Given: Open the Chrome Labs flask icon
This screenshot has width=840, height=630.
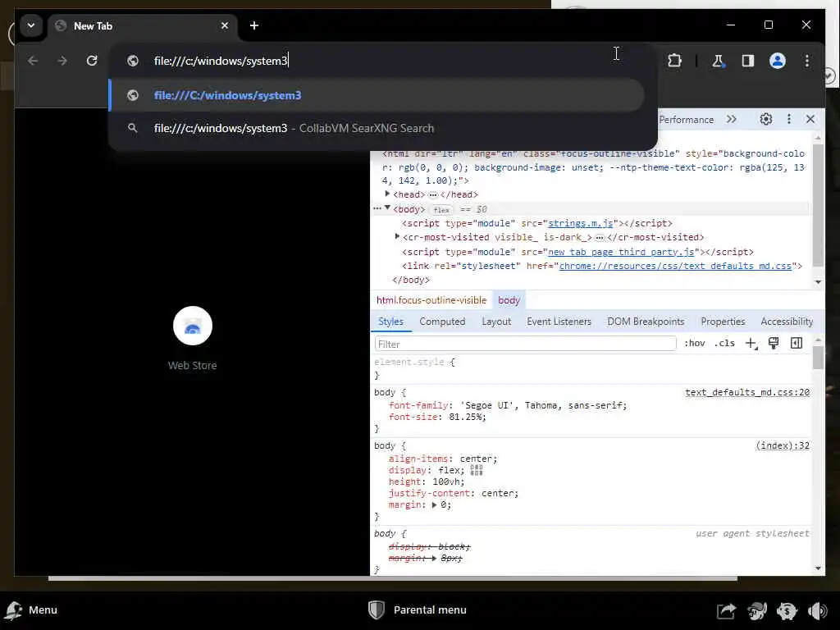Looking at the screenshot, I should (x=718, y=61).
